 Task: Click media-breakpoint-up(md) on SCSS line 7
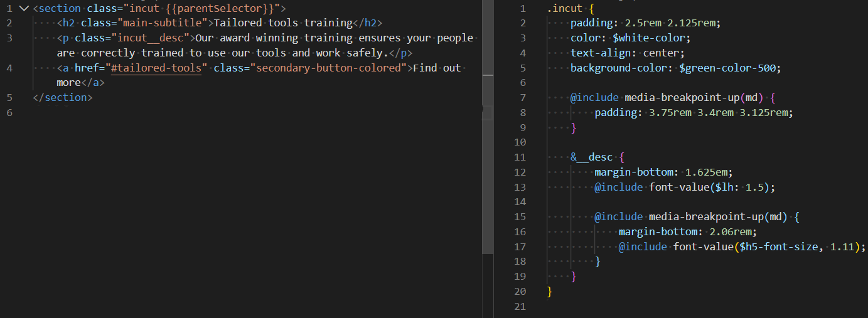coord(694,97)
